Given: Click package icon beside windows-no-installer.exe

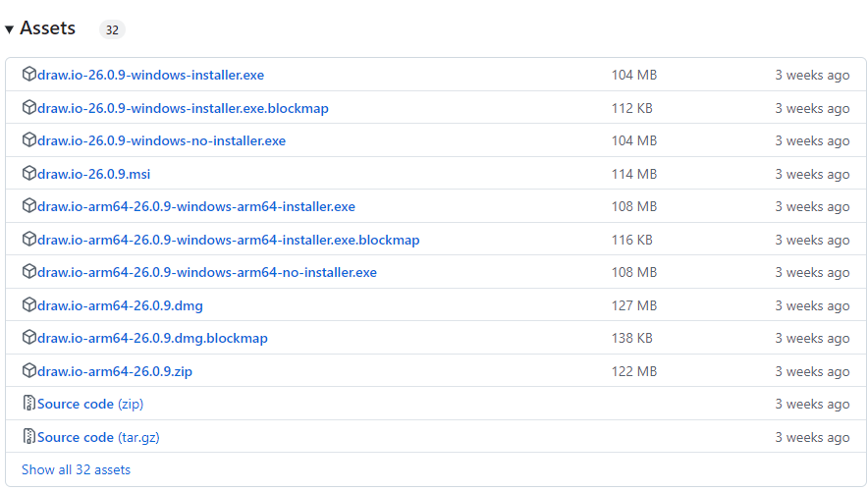Looking at the screenshot, I should point(29,140).
